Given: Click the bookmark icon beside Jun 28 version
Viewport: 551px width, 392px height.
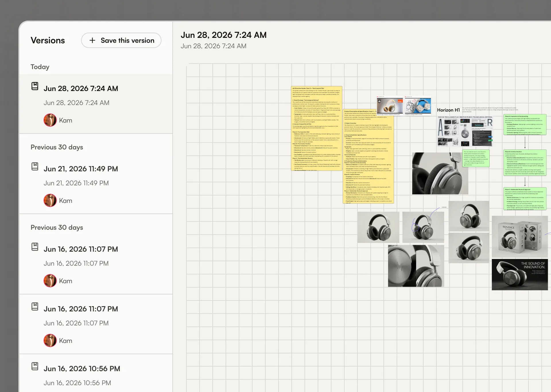Looking at the screenshot, I should 35,86.
